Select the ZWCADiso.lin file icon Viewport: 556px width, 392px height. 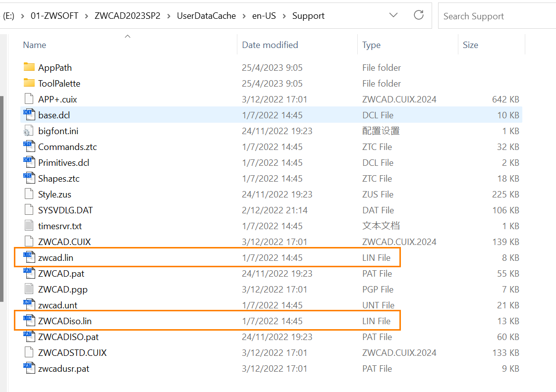pyautogui.click(x=29, y=321)
